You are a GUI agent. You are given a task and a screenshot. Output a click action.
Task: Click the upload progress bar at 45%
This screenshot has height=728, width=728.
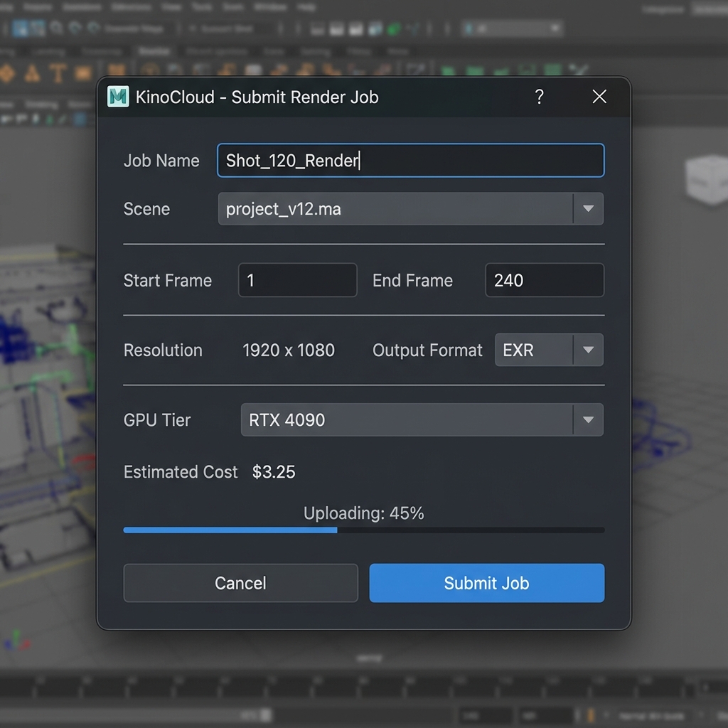tap(363, 530)
